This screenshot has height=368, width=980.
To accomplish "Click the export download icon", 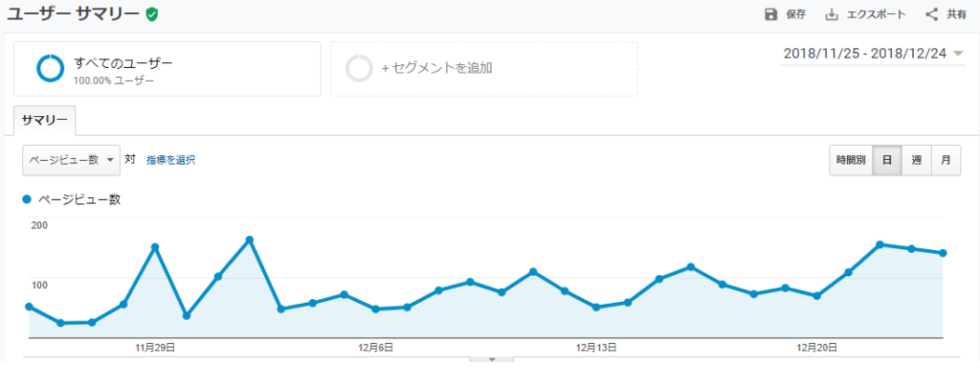I will pyautogui.click(x=832, y=14).
